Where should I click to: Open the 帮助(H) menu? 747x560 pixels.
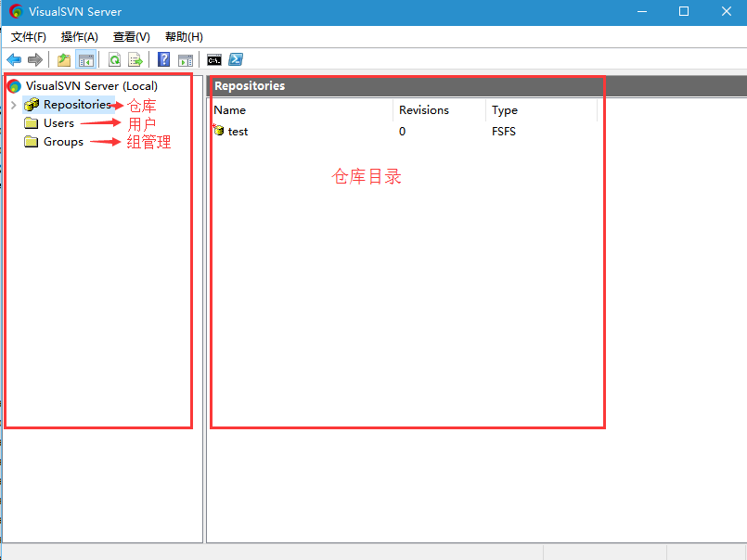click(x=184, y=37)
